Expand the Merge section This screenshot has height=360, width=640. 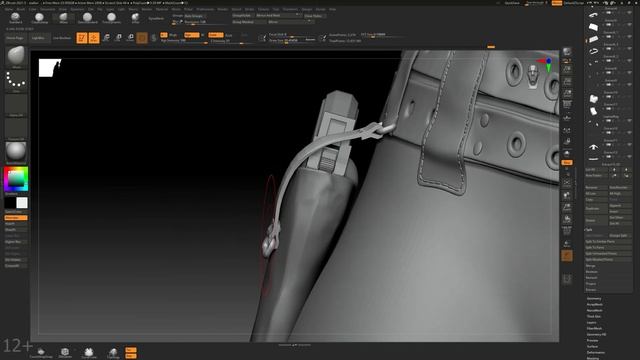[x=590, y=266]
